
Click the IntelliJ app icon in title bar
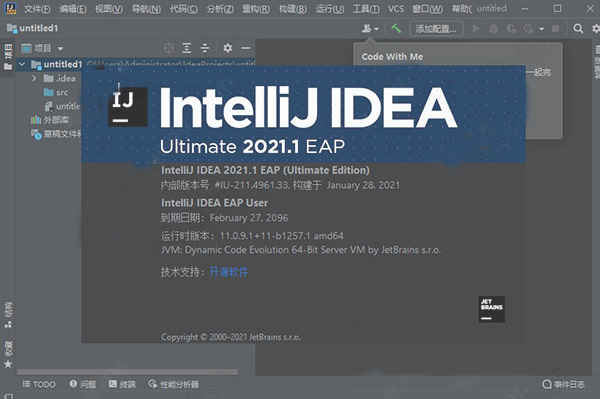click(x=10, y=8)
